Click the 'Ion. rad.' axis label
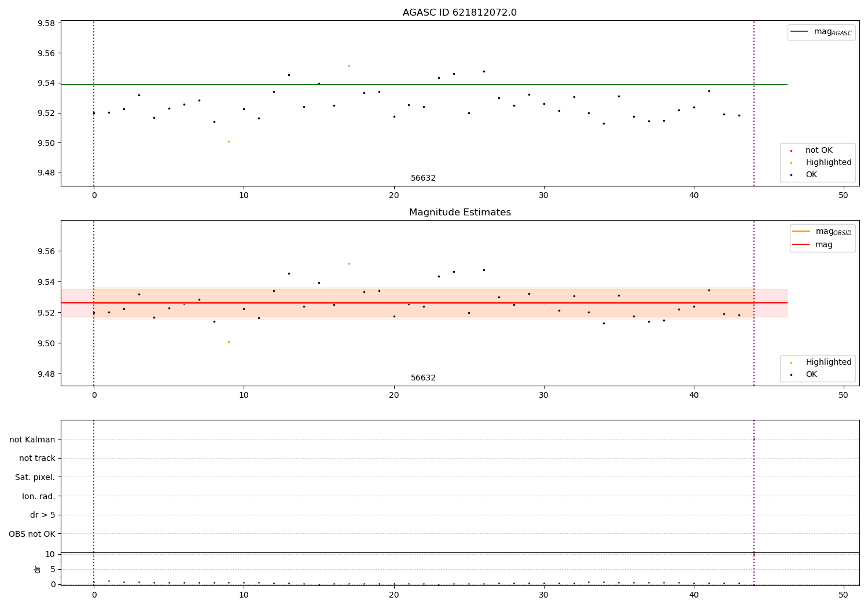The image size is (868, 608). coord(39,496)
